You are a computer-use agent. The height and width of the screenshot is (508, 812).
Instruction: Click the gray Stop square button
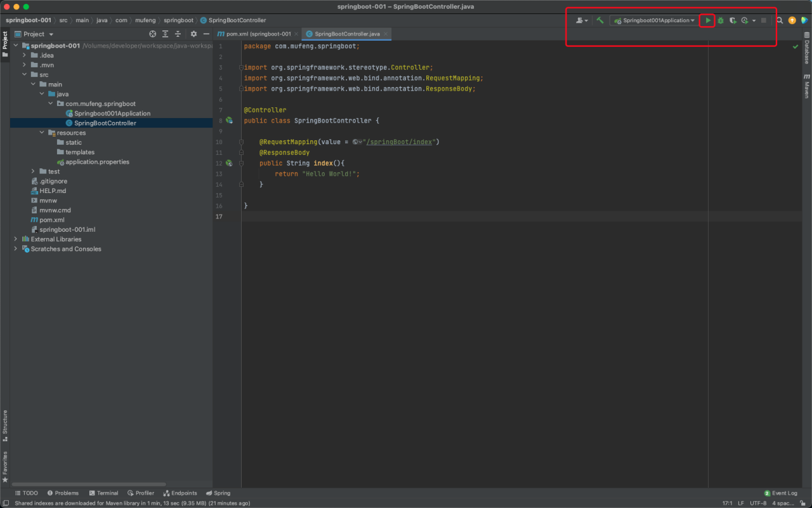click(x=764, y=20)
